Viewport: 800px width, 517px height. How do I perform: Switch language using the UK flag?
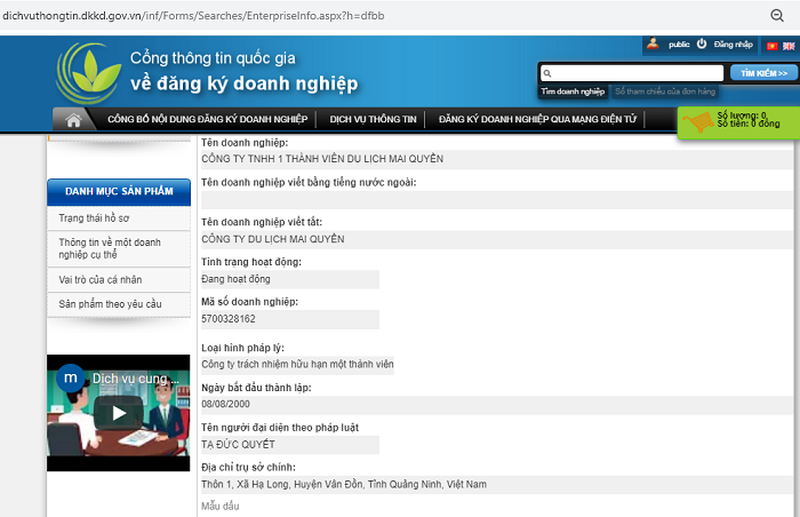(789, 46)
